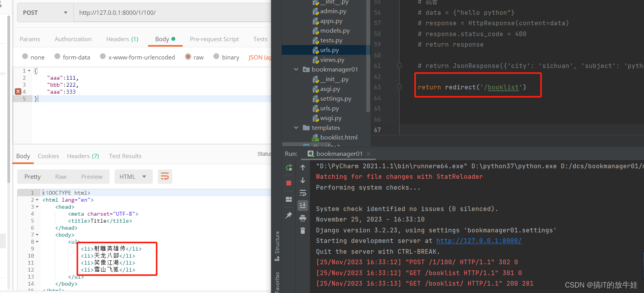Viewport: 644px width, 293px height.
Task: Stop the running server with the red square
Action: [x=289, y=183]
